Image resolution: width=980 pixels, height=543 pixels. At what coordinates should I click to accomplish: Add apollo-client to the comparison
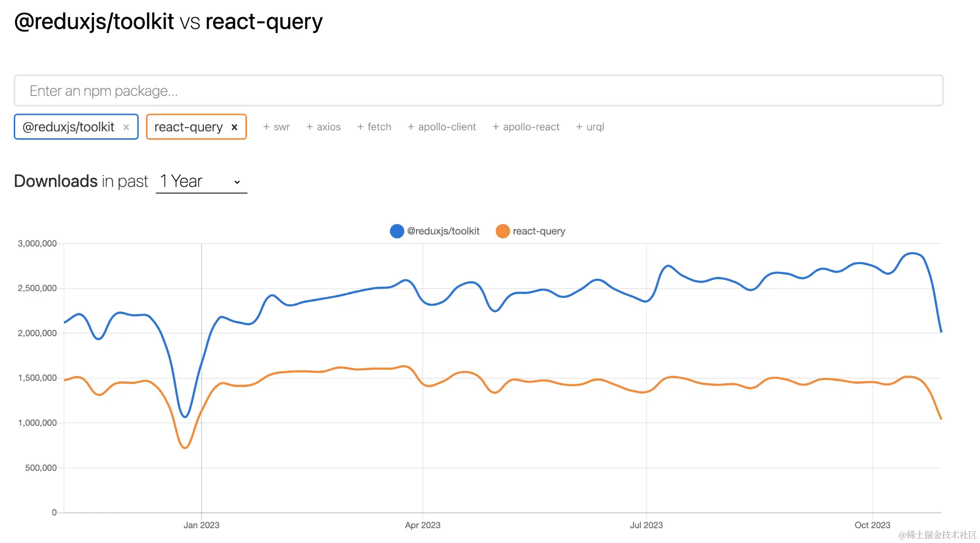tap(442, 127)
